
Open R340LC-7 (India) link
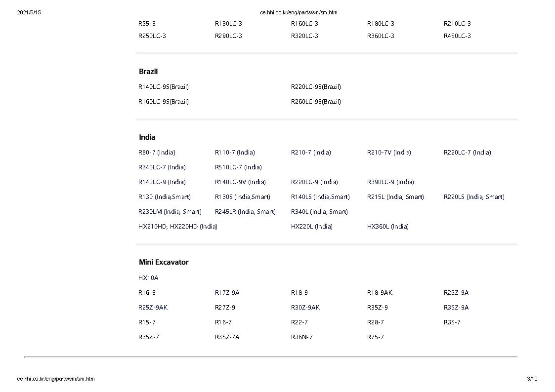tap(162, 167)
